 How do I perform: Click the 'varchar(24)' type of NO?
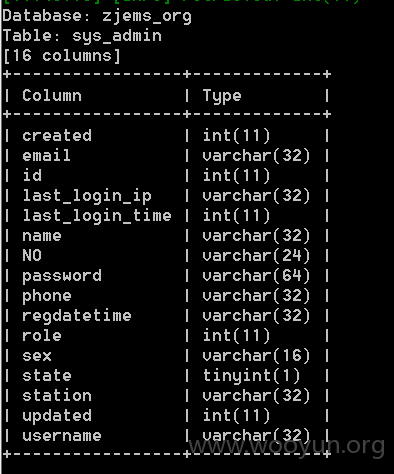pos(256,256)
